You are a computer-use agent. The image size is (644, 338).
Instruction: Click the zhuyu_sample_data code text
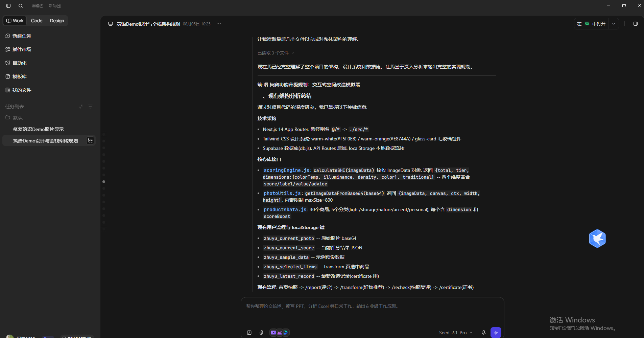pyautogui.click(x=286, y=257)
